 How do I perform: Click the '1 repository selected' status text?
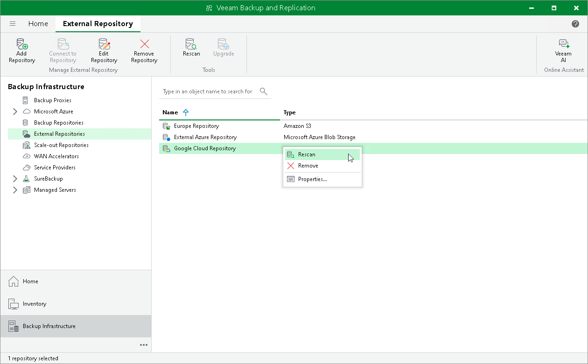click(33, 358)
